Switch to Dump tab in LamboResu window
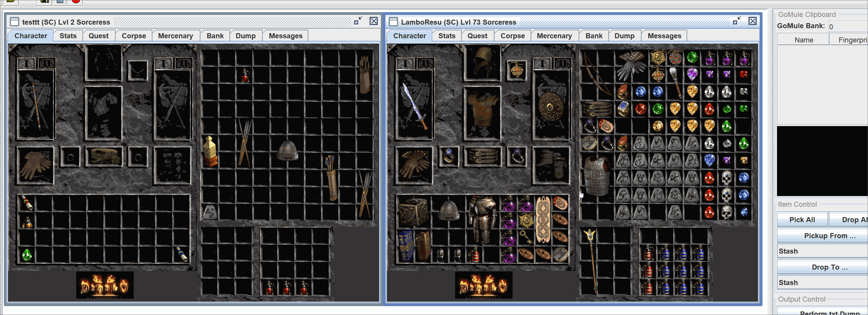Viewport: 868px width, 315px height. tap(624, 36)
